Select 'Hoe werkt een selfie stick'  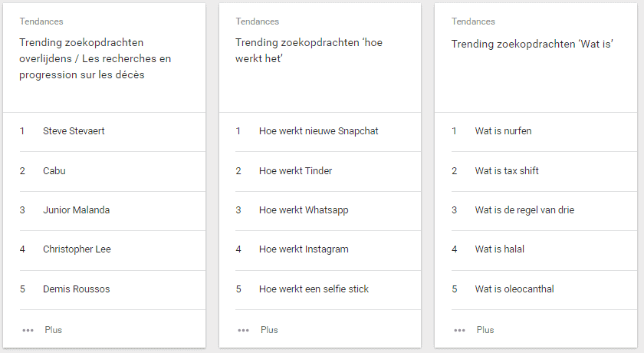point(314,289)
